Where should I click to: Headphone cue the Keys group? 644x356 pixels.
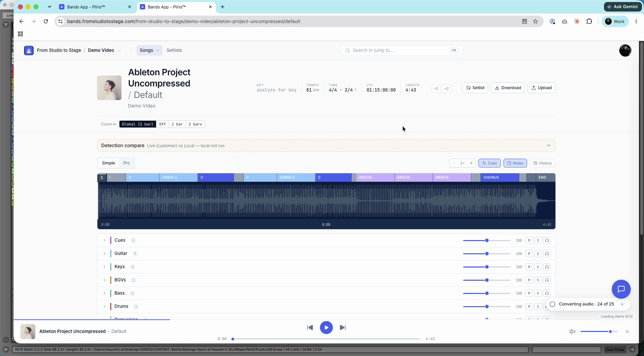coord(547,267)
